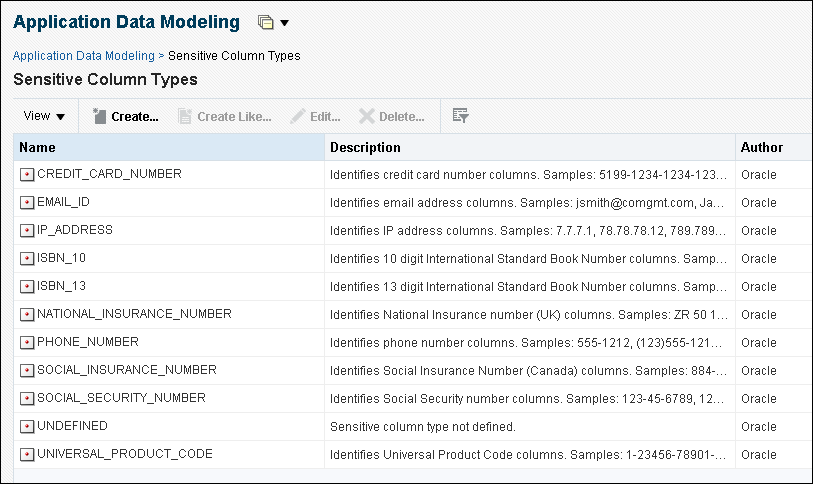Click the UNDEFINED row icon
Viewport: 813px width, 484px height.
click(x=27, y=426)
